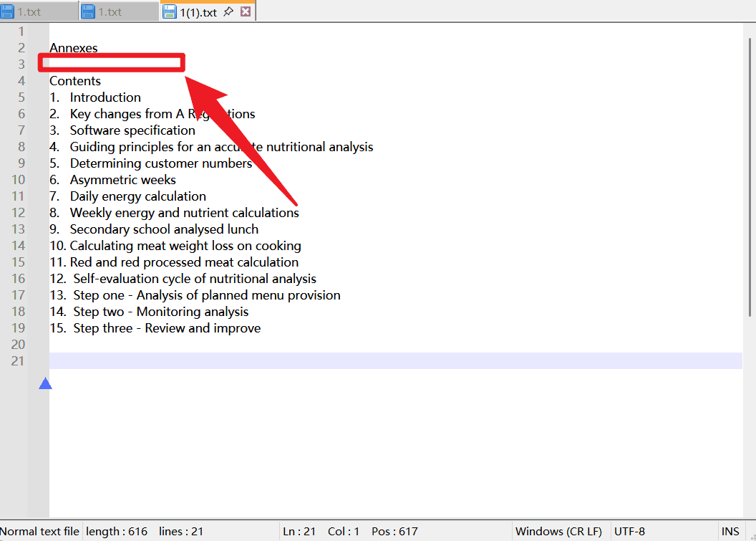Viewport: 756px width, 541px height.
Task: Click '6. Asymmetric weeks' line
Action: coord(112,180)
